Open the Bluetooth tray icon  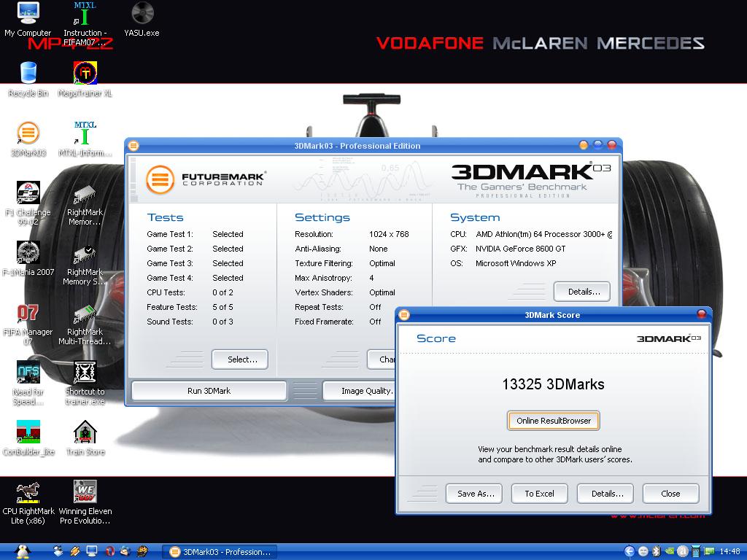[x=656, y=551]
